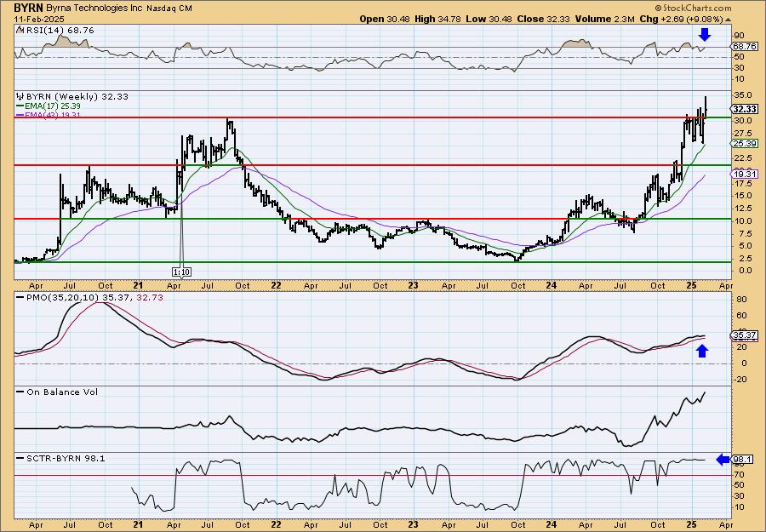Click the BYRN ticker symbol in header
The width and height of the screenshot is (766, 532).
(29, 8)
